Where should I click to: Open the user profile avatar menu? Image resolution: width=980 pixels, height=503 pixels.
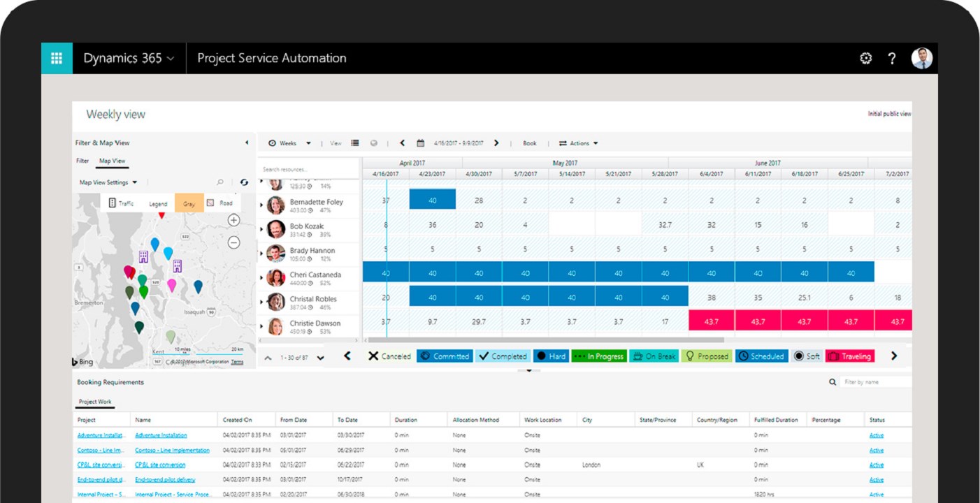[922, 59]
